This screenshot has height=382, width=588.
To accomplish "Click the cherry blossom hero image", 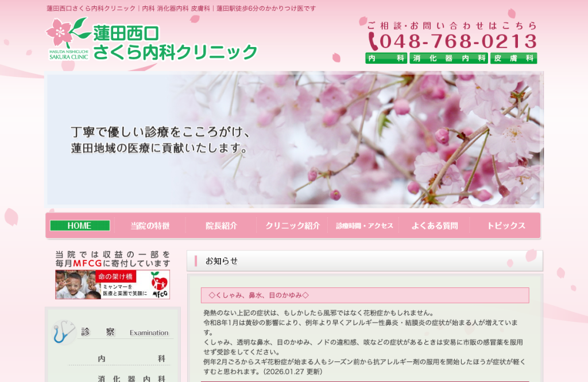I will [295, 139].
